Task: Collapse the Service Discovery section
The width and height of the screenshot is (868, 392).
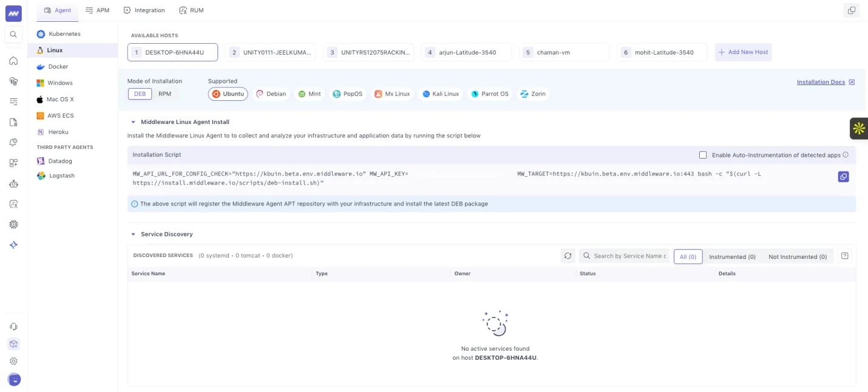Action: coord(133,234)
